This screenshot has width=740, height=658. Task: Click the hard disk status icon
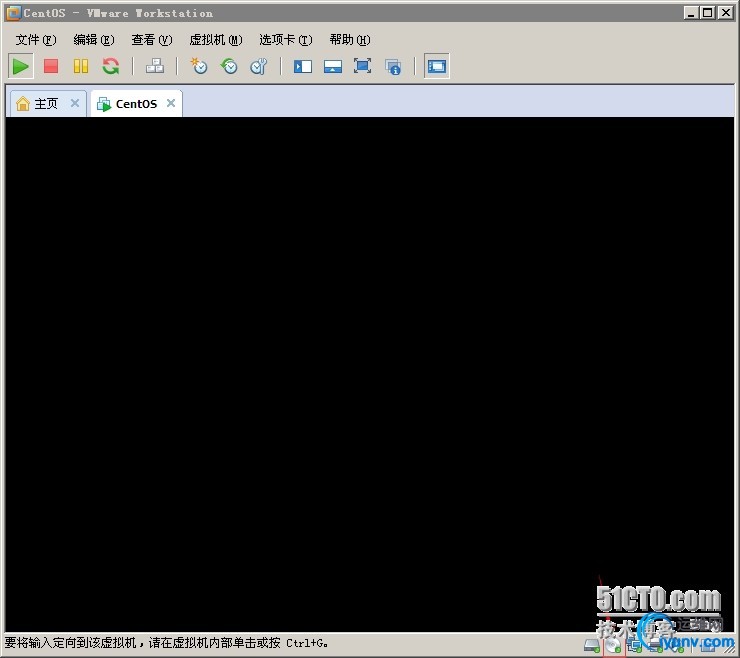[592, 645]
